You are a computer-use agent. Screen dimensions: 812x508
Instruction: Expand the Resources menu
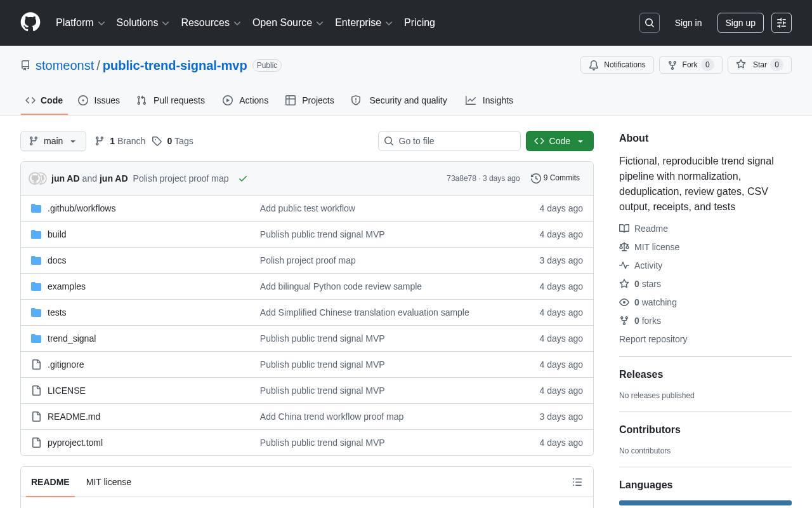(211, 23)
